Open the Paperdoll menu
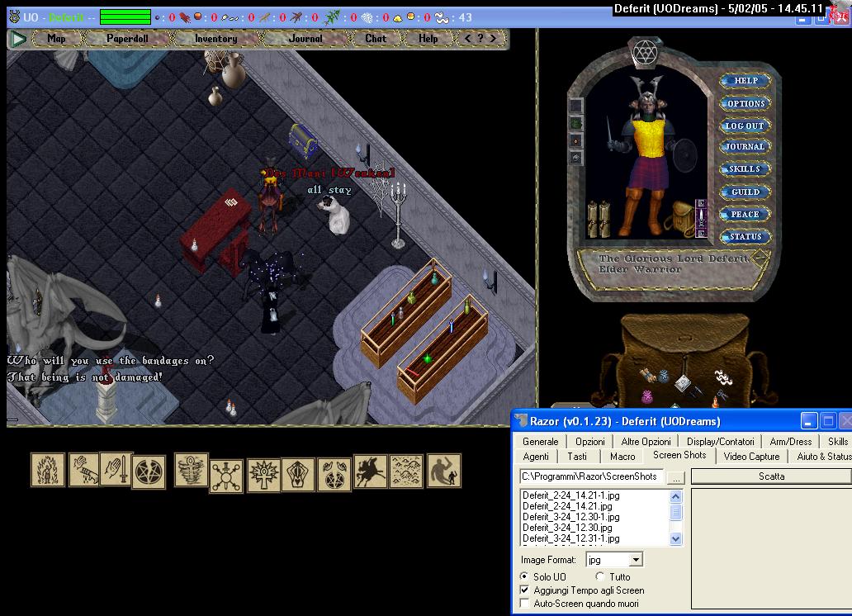Screen dimensions: 852x616 tap(127, 39)
